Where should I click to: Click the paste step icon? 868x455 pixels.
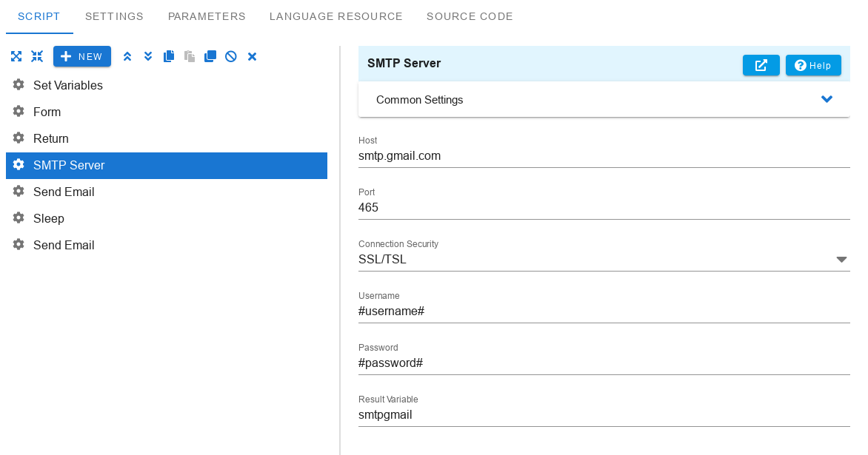pos(190,56)
